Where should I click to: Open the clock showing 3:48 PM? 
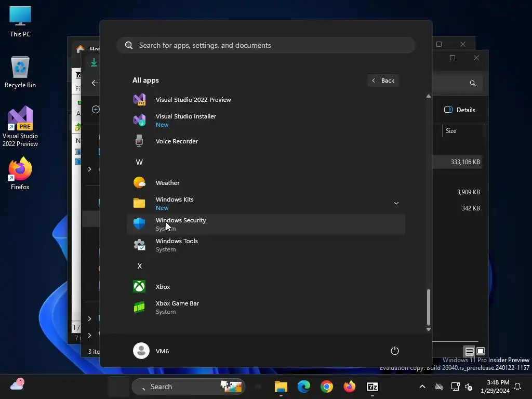pos(495,387)
